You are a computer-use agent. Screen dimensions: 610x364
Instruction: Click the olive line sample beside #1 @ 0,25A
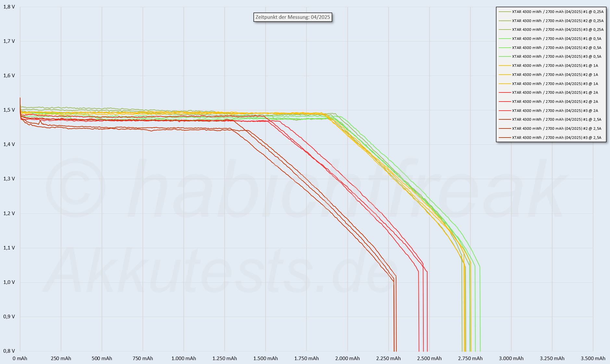pyautogui.click(x=504, y=12)
